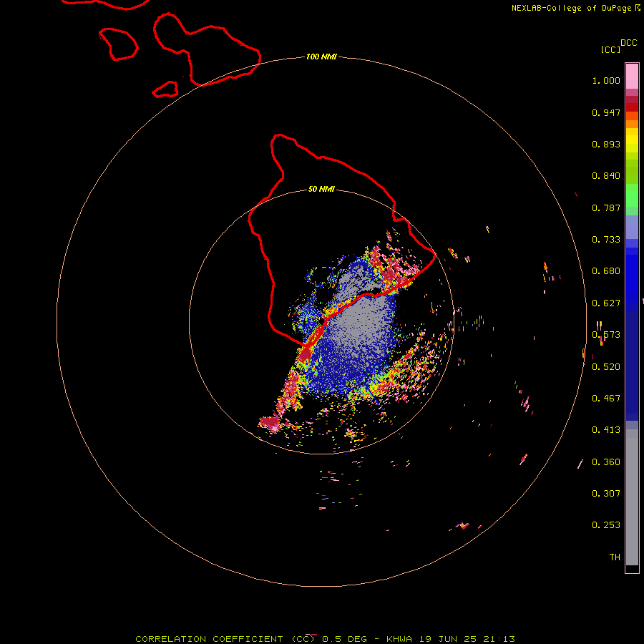Click the TH threshold label
Image resolution: width=644 pixels, height=644 pixels.
[x=615, y=557]
